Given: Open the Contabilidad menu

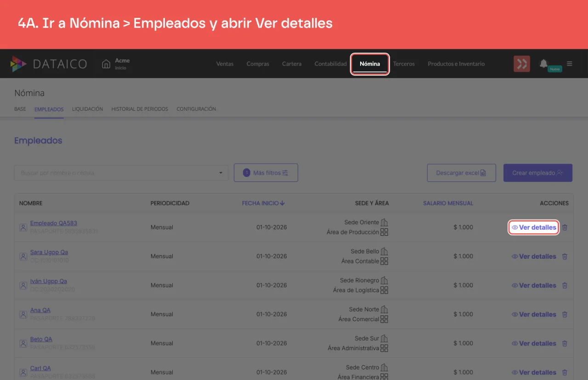Looking at the screenshot, I should [331, 64].
